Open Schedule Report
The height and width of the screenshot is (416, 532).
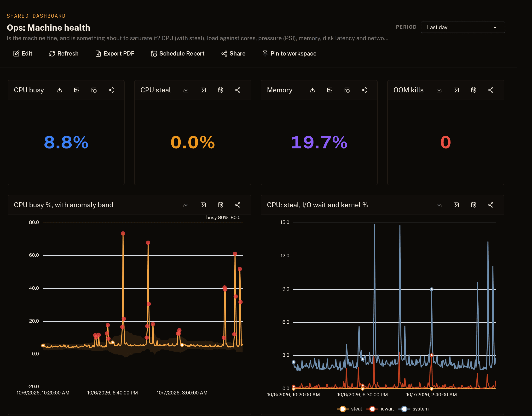point(178,54)
